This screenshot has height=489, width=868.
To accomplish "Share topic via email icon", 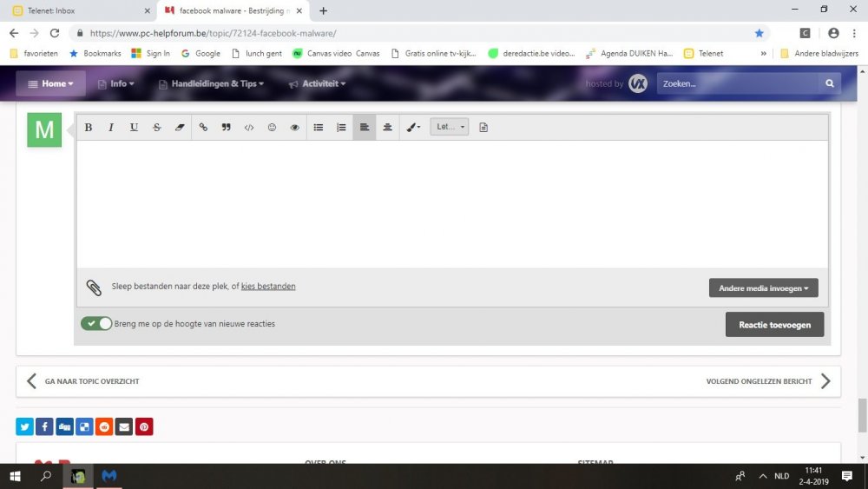I will (x=124, y=427).
